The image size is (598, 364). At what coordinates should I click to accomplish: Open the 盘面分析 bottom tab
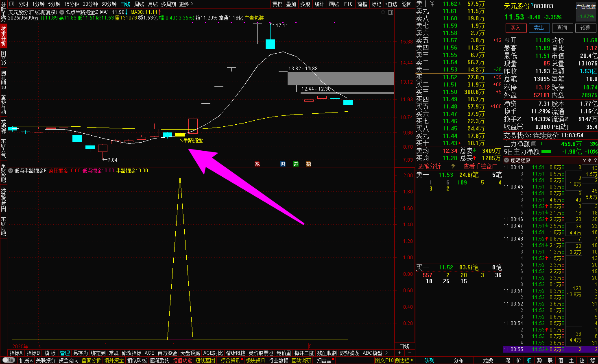(x=91, y=360)
